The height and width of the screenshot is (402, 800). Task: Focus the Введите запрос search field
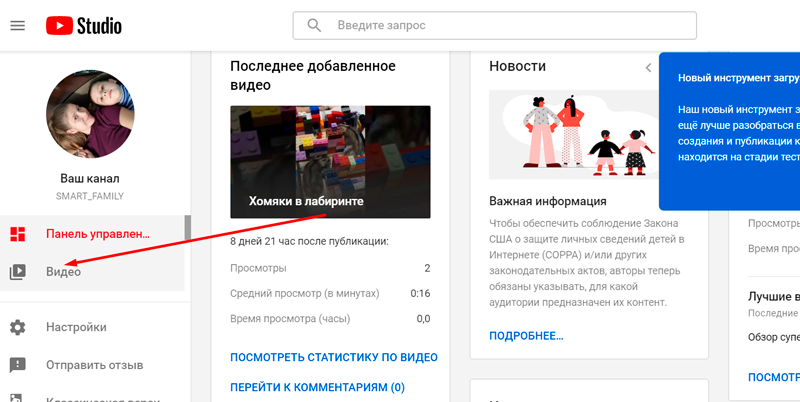point(494,26)
